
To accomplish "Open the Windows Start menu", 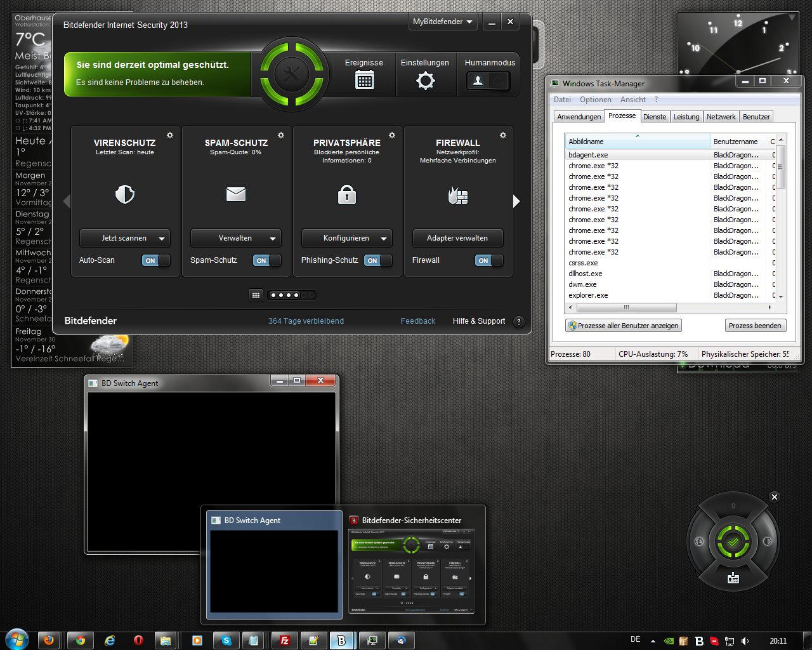I will coord(16,640).
